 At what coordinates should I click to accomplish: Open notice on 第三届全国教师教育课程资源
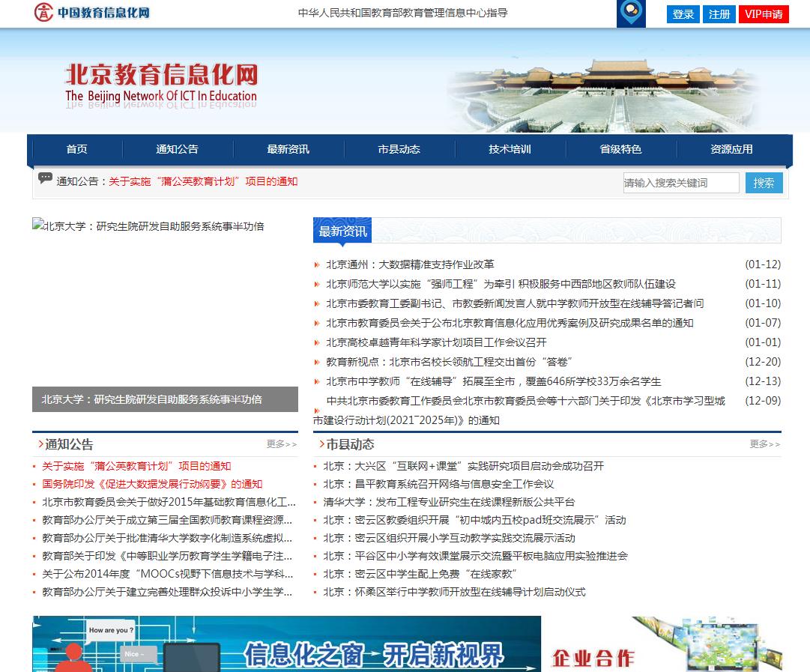pos(167,520)
